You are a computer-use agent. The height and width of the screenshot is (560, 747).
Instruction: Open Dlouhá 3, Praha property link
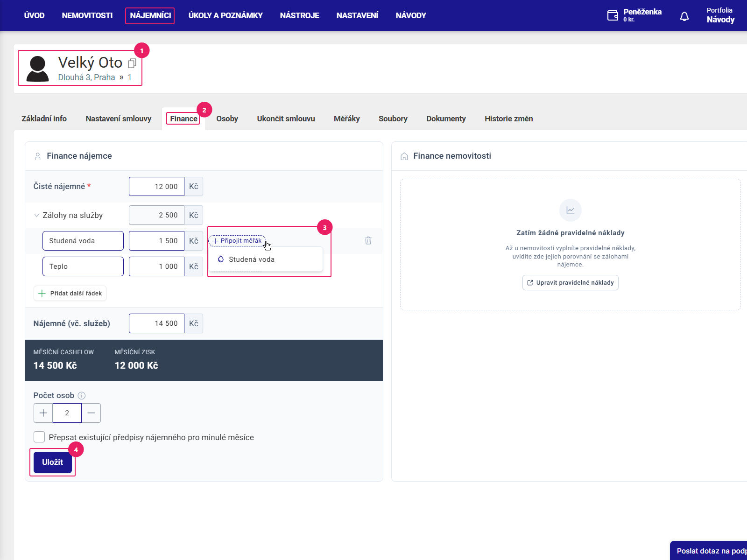point(86,77)
